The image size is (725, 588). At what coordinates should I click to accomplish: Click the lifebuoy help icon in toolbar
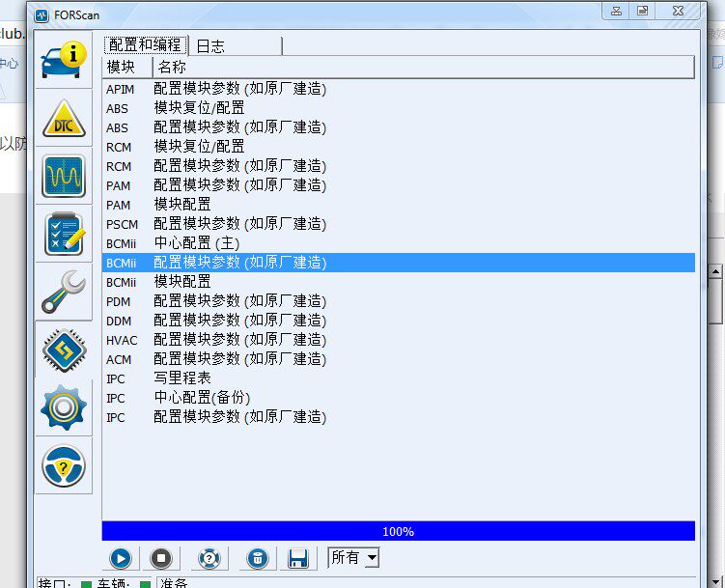coord(209,558)
